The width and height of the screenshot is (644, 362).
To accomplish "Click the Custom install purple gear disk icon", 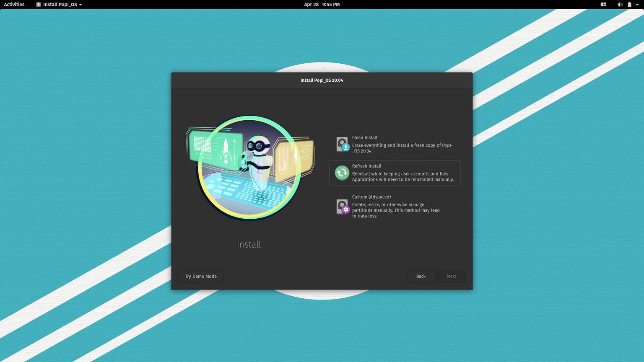I will pyautogui.click(x=342, y=207).
